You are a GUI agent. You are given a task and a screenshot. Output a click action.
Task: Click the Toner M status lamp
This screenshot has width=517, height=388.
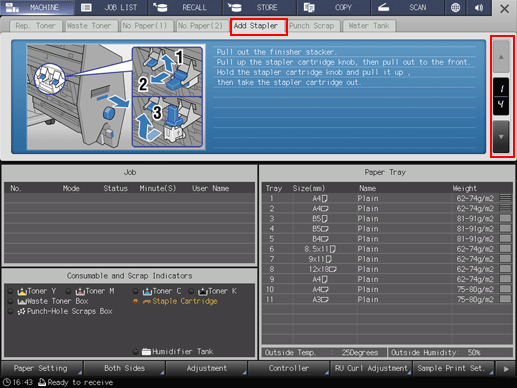click(x=68, y=291)
